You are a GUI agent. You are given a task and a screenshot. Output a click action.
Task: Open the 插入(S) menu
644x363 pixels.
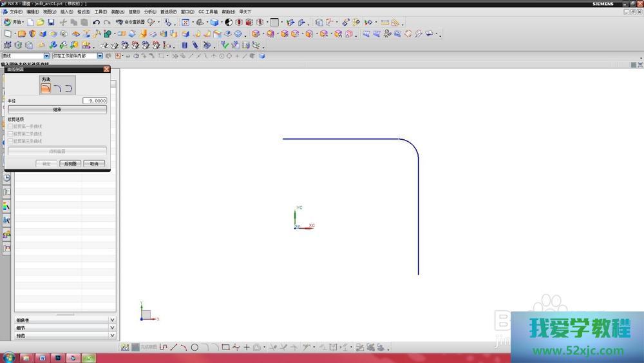point(67,12)
